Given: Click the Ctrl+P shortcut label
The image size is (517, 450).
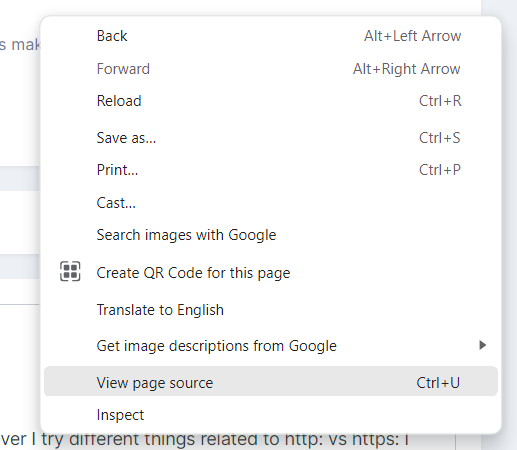Looking at the screenshot, I should pyautogui.click(x=440, y=170).
